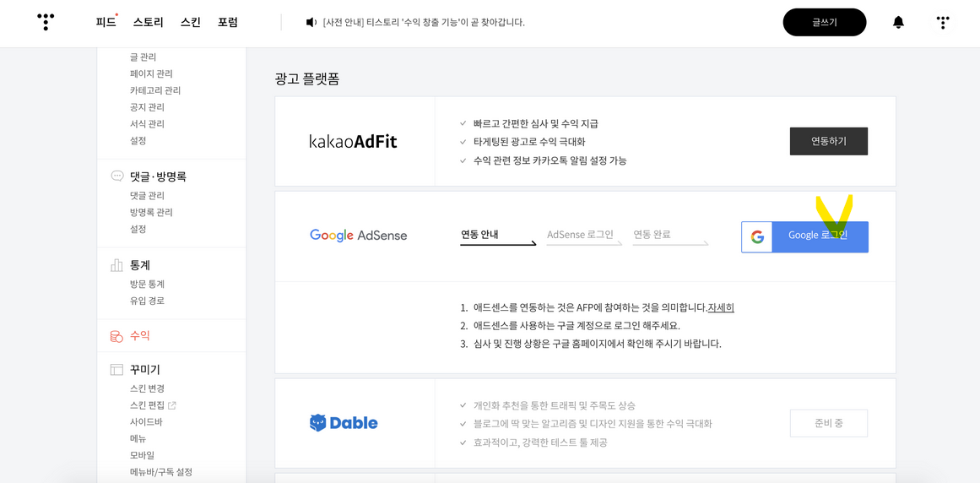The image size is (980, 483).
Task: Click the Google 로그인 button
Action: 805,236
